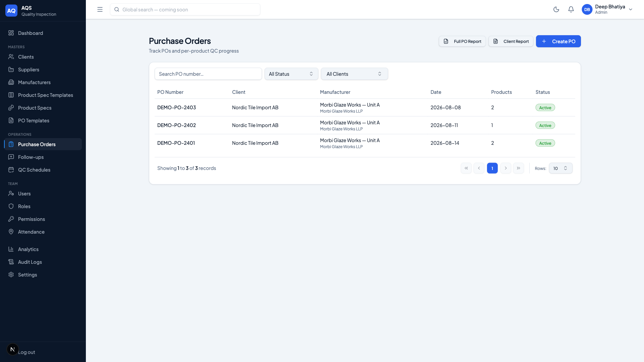Click the Dashboard sidebar icon
The height and width of the screenshot is (362, 644).
pos(11,33)
